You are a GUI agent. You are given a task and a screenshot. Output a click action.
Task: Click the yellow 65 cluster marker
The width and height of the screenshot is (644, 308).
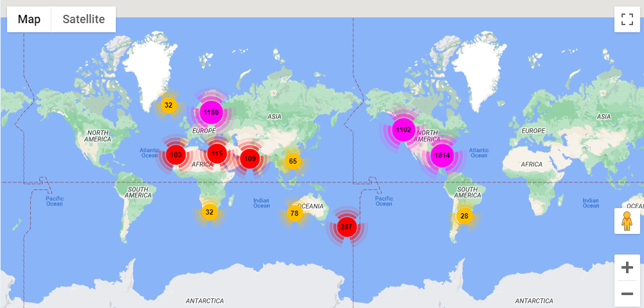point(293,161)
